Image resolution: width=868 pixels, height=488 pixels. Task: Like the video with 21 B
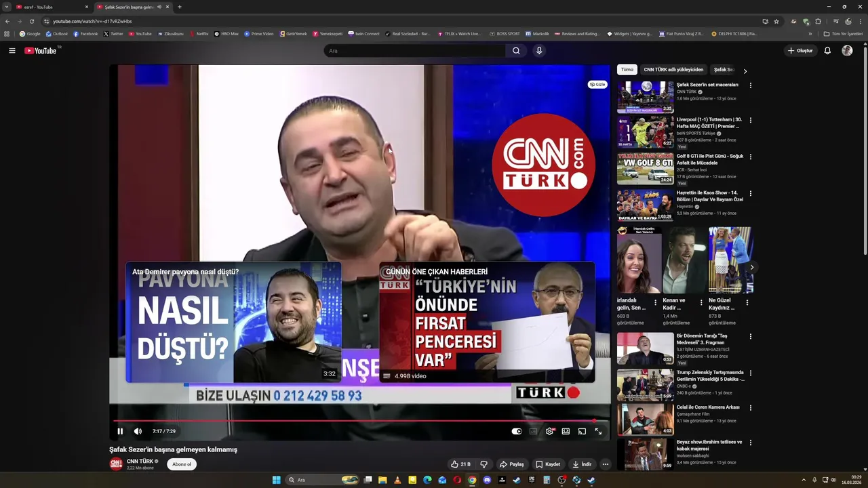click(461, 464)
